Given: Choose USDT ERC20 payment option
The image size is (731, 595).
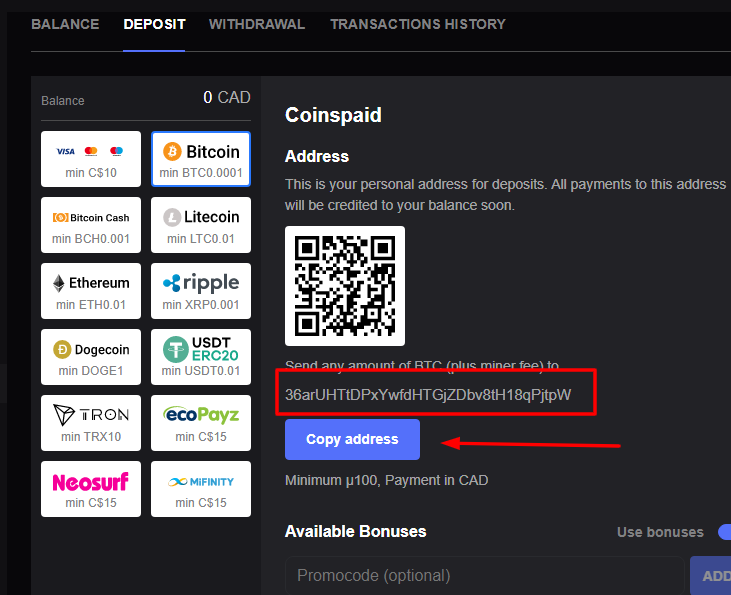Looking at the screenshot, I should click(201, 357).
